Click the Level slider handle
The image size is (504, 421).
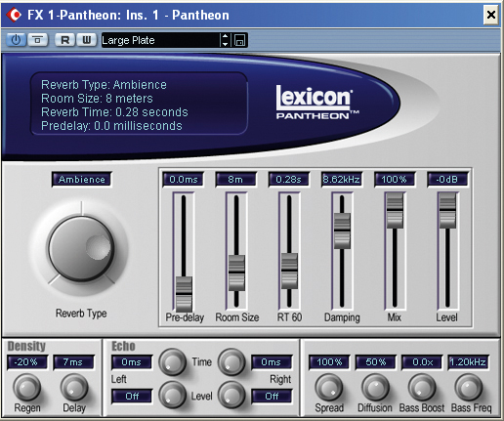coord(447,210)
